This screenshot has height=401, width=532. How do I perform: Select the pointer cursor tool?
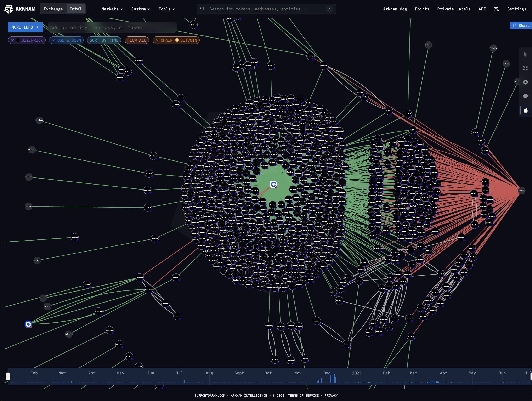click(x=525, y=55)
